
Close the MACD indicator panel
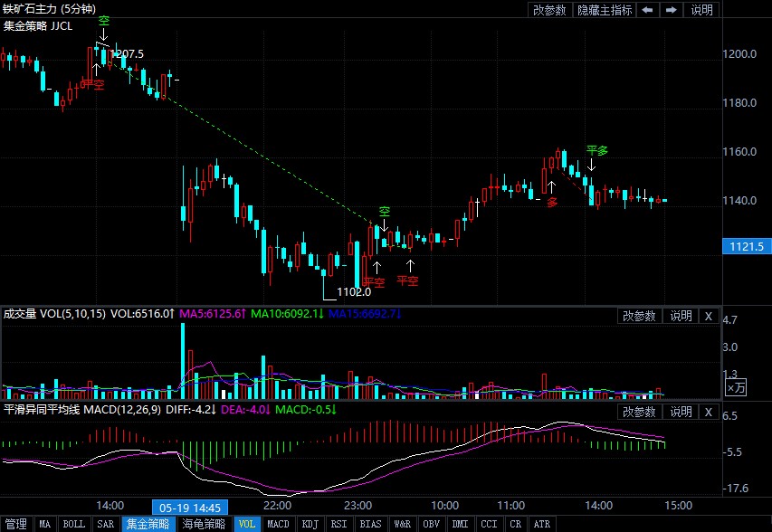[709, 412]
